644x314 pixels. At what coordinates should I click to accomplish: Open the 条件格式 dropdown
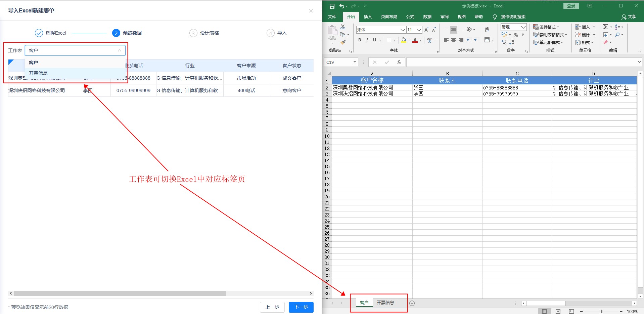click(546, 27)
